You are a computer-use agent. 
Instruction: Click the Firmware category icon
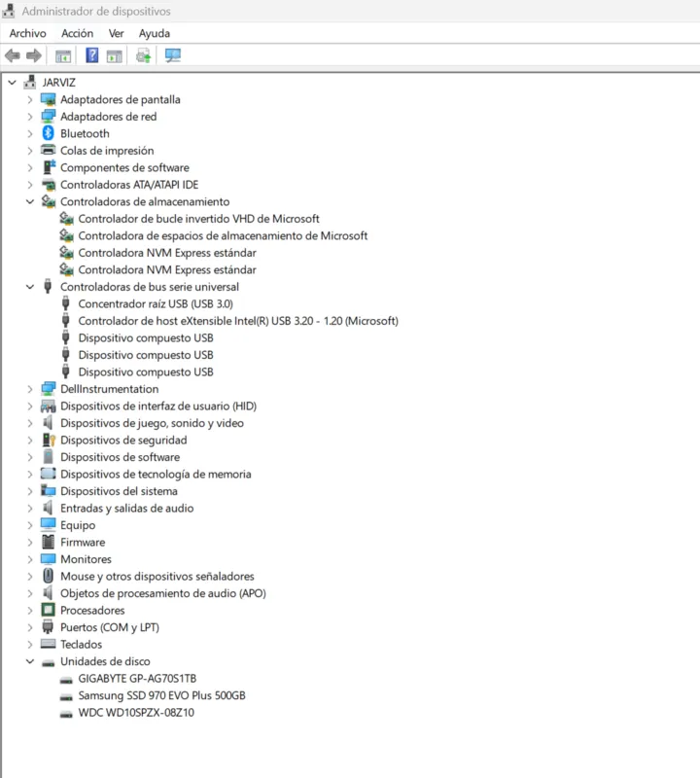(48, 542)
